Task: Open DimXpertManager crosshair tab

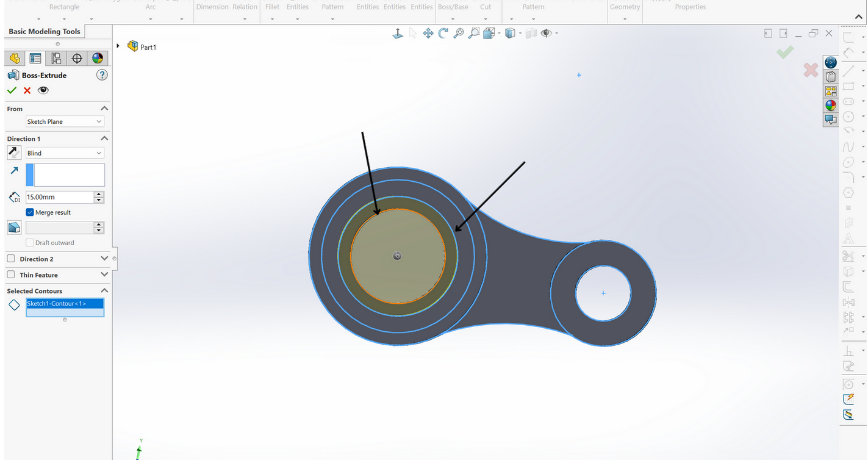Action: pyautogui.click(x=77, y=59)
